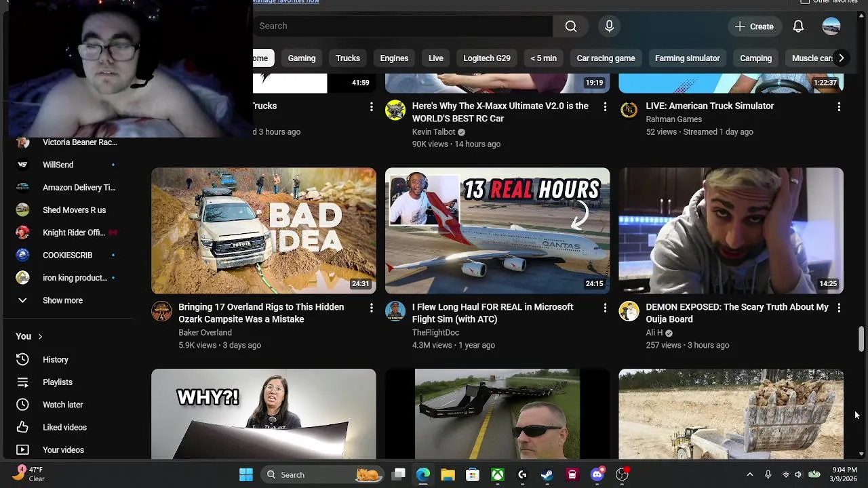Open video title Here's Why The X-Maxx Ultimate
Viewport: 868px width, 488px height.
(x=500, y=112)
